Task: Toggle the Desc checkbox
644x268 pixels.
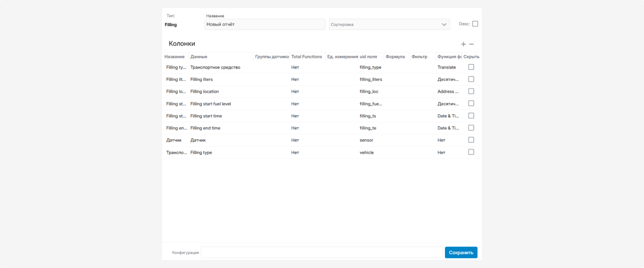Action: click(x=475, y=24)
